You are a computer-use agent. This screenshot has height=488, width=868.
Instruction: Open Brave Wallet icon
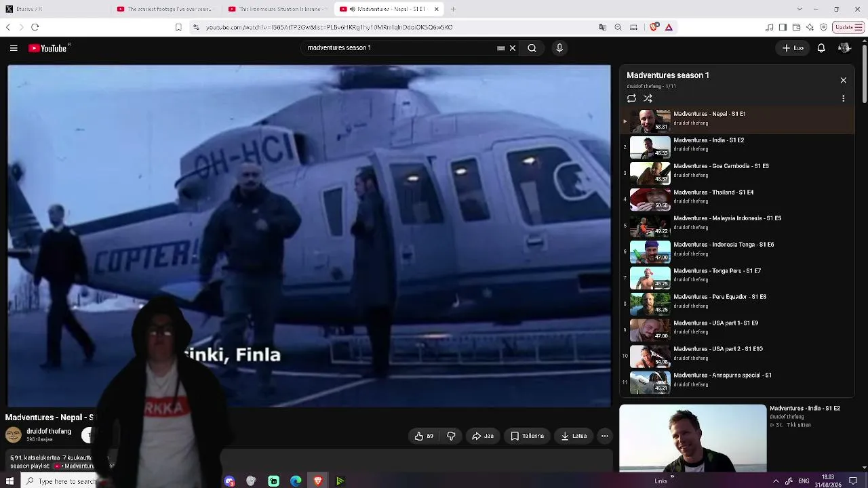pos(796,27)
